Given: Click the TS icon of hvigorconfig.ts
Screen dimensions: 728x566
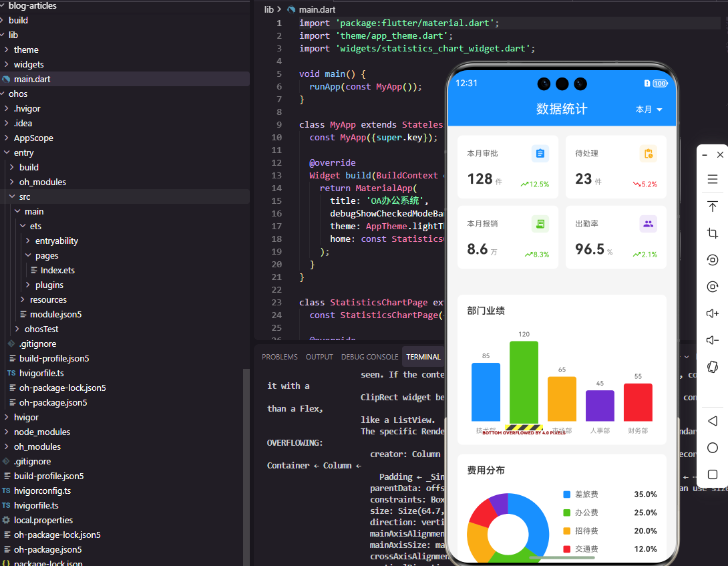Looking at the screenshot, I should pos(6,490).
